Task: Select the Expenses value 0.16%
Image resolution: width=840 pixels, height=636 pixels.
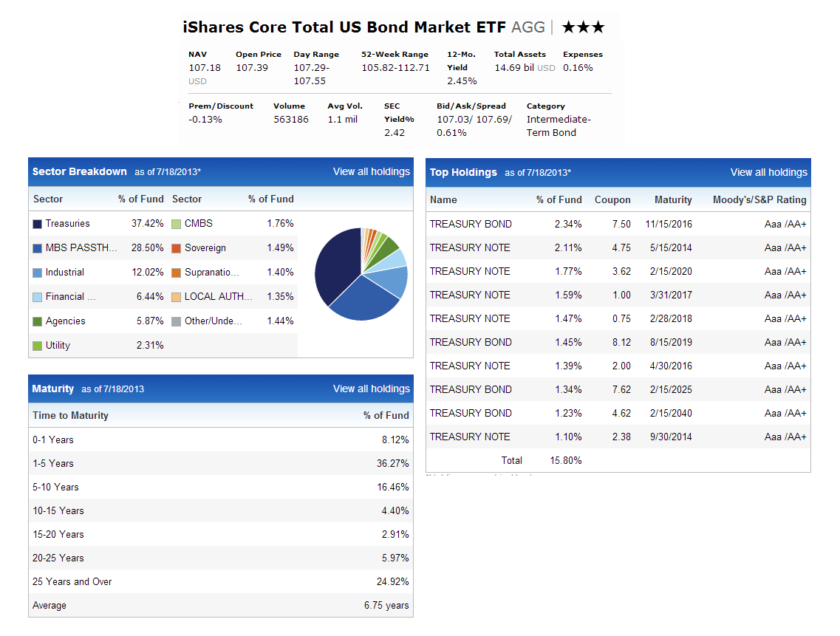Action: 578,67
